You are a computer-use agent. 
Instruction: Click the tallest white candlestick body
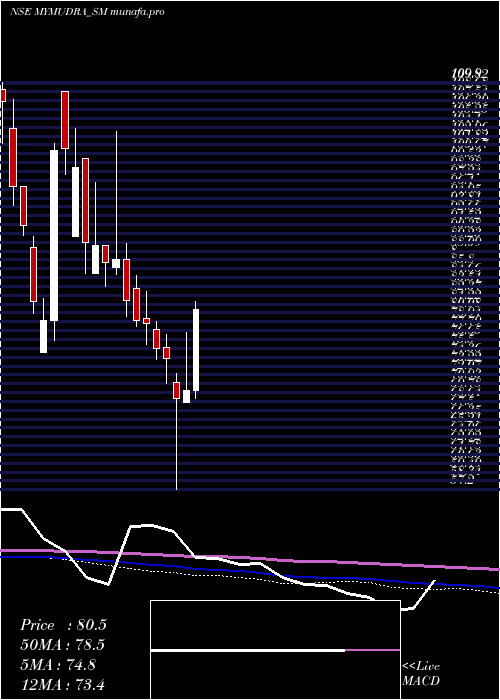click(54, 235)
